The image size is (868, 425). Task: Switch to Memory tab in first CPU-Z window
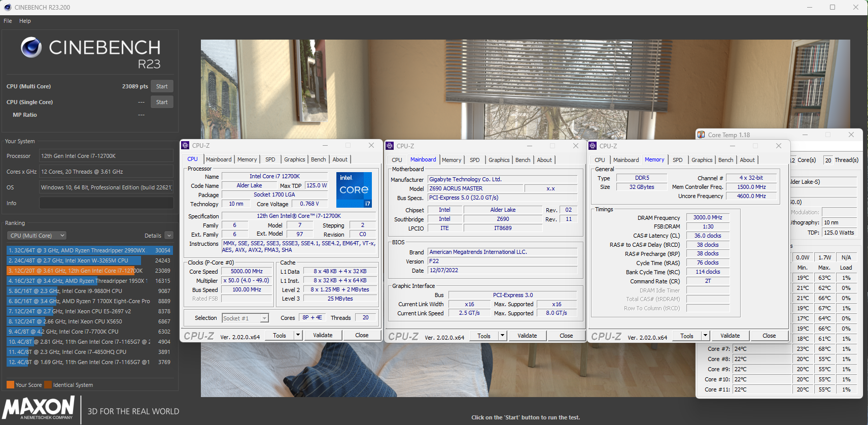247,159
